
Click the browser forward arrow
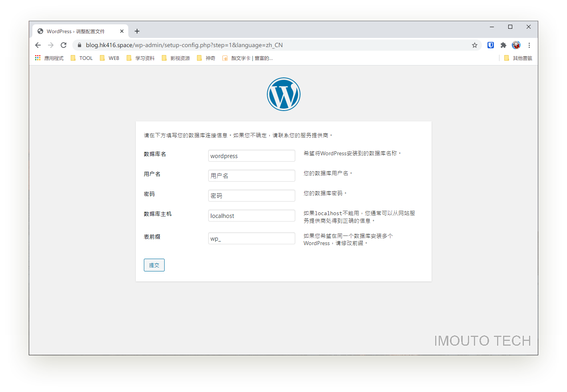tap(51, 45)
